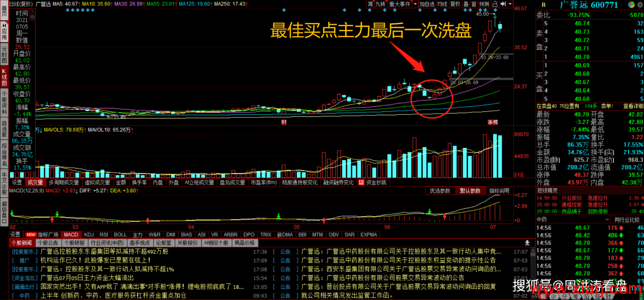This screenshot has width=644, height=300.
Task: Open the 重大事件 dropdown
Action: [x=399, y=4]
